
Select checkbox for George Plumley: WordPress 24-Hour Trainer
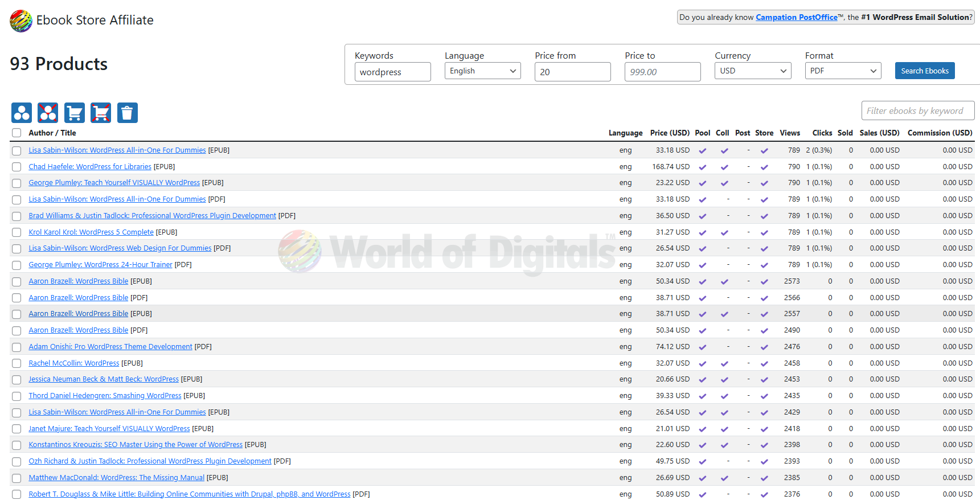pos(17,265)
